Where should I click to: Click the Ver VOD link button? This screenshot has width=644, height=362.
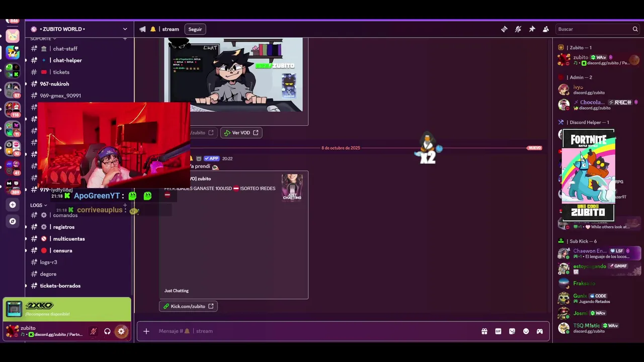(241, 133)
